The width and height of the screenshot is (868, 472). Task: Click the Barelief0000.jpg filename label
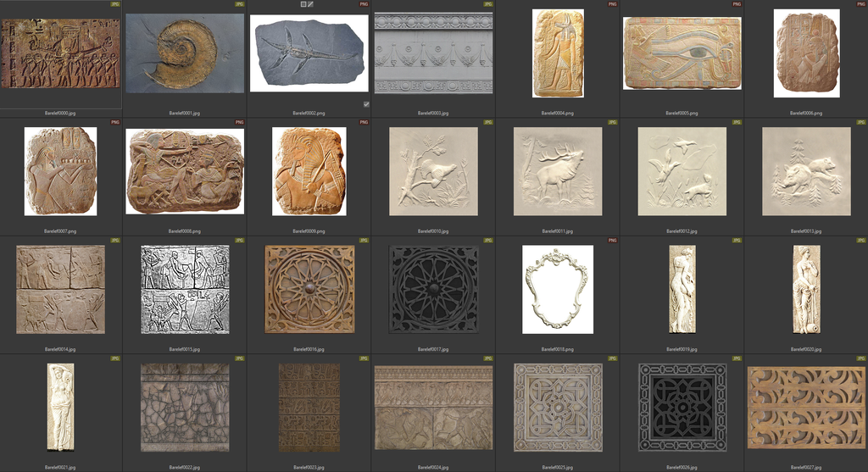click(x=60, y=113)
